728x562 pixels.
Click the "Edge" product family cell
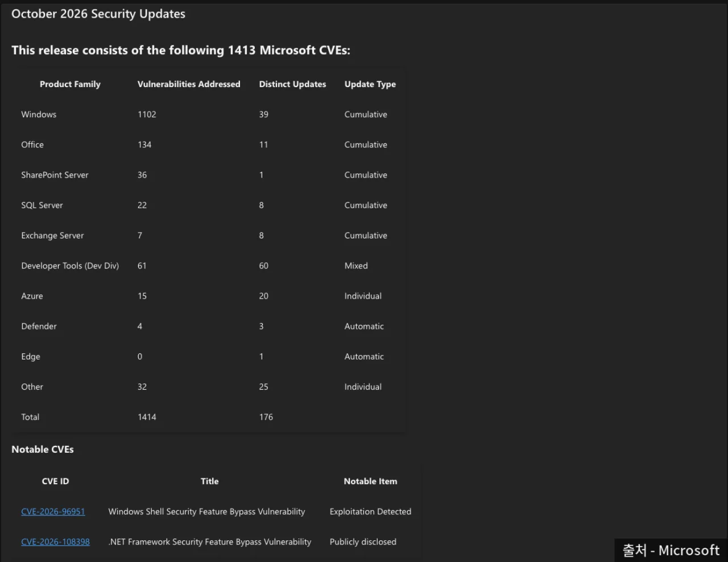coord(31,357)
